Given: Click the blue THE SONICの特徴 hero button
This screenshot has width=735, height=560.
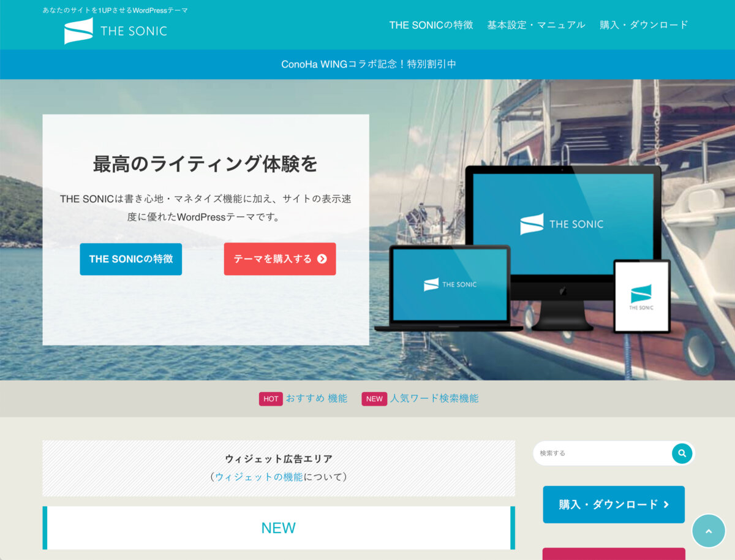Looking at the screenshot, I should point(131,259).
